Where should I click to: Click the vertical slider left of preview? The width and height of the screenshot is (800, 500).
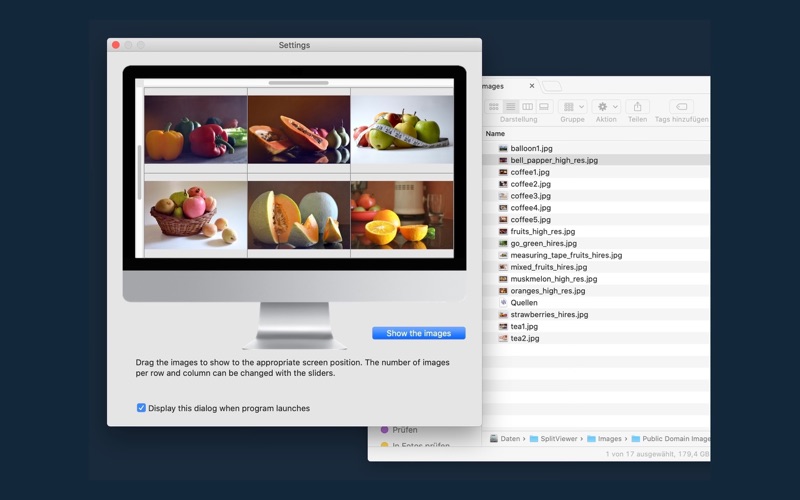coord(140,172)
